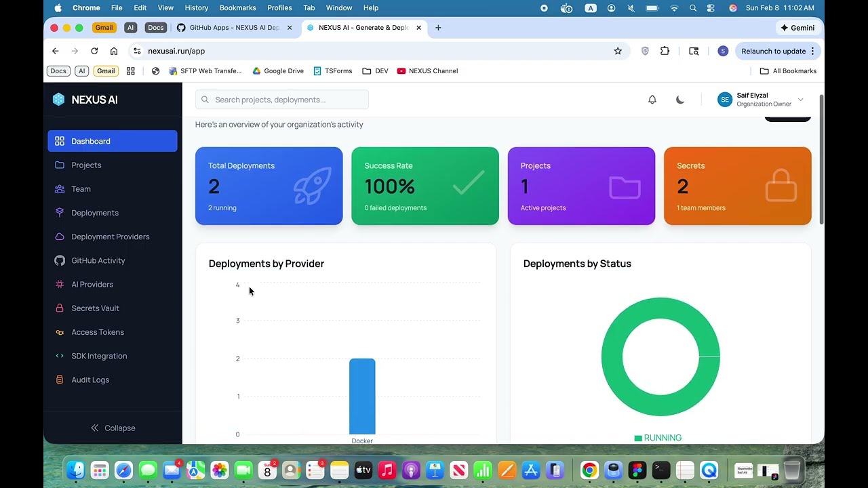Image resolution: width=868 pixels, height=488 pixels.
Task: Open Safari from the Dock
Action: pos(124,470)
